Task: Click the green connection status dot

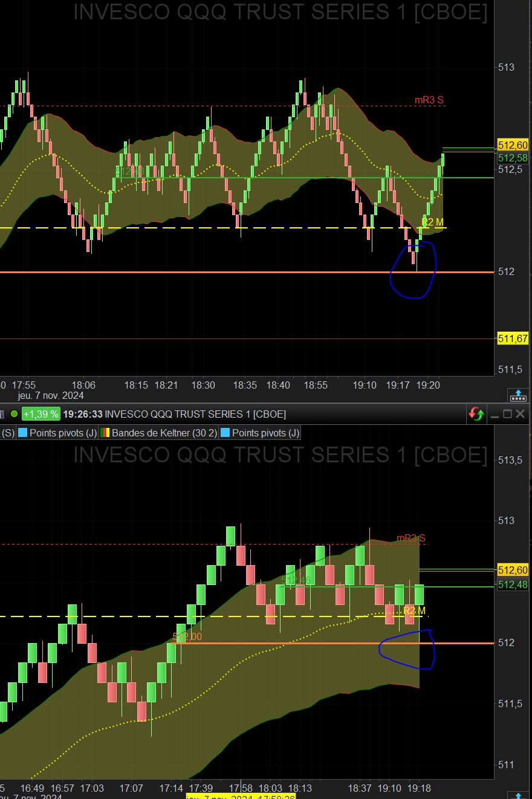Action: (x=14, y=414)
